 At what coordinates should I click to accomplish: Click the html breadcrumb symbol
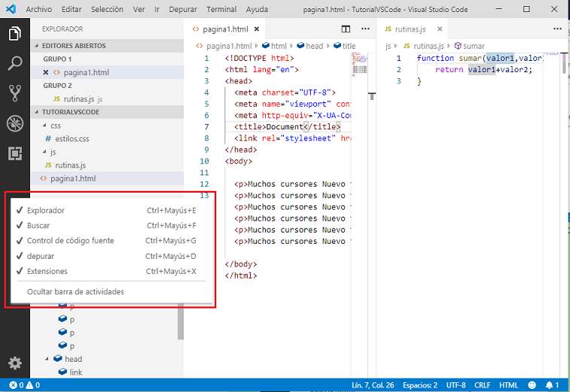(x=274, y=46)
